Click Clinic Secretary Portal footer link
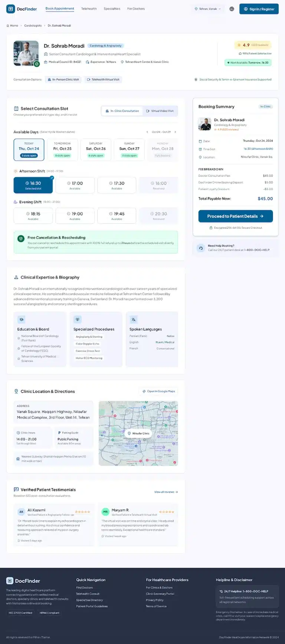This screenshot has width=285, height=644. pos(160,594)
